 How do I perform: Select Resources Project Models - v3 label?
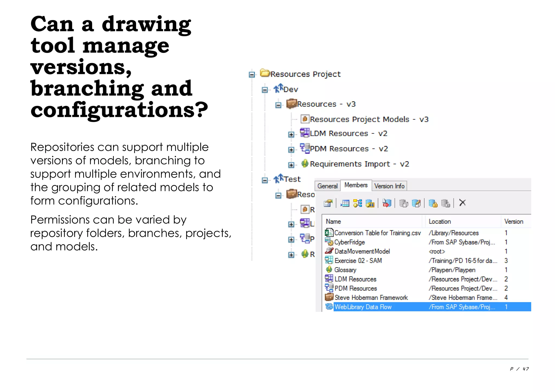point(369,119)
